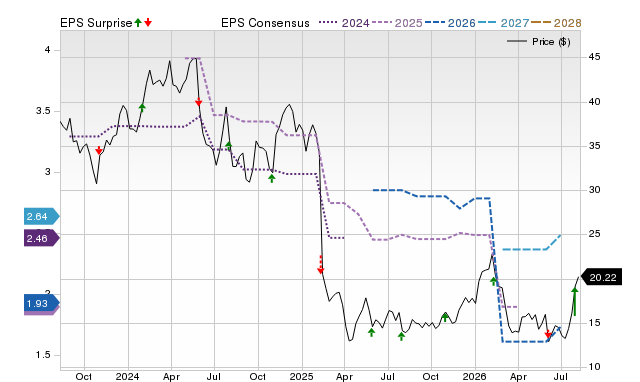Screen dimensions: 640x382
Task: Click the 25 price axis label
Action: pyautogui.click(x=595, y=234)
